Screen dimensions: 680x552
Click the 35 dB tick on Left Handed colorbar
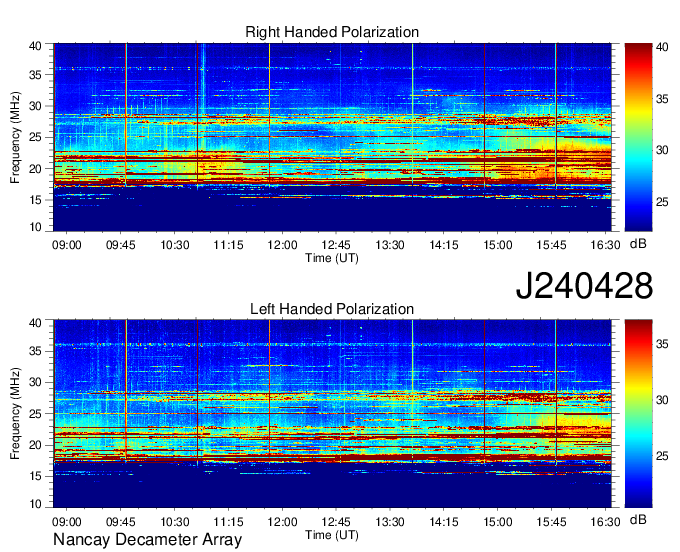pyautogui.click(x=662, y=344)
